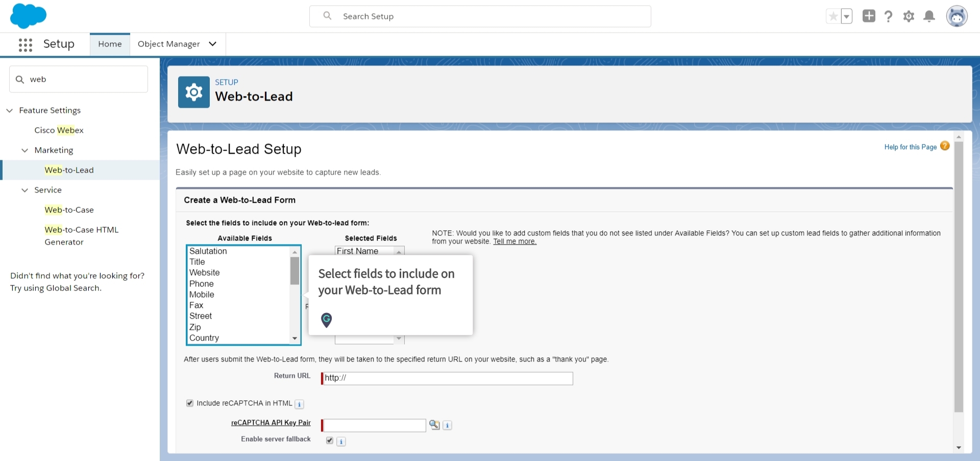Open the Tell me more link
The image size is (980, 461).
click(514, 241)
